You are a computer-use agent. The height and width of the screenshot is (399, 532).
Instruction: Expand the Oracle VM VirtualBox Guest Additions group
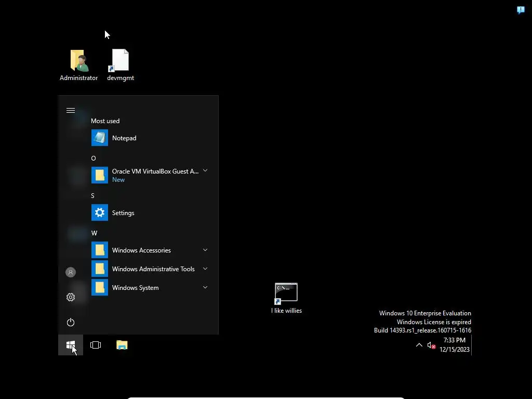pyautogui.click(x=205, y=170)
